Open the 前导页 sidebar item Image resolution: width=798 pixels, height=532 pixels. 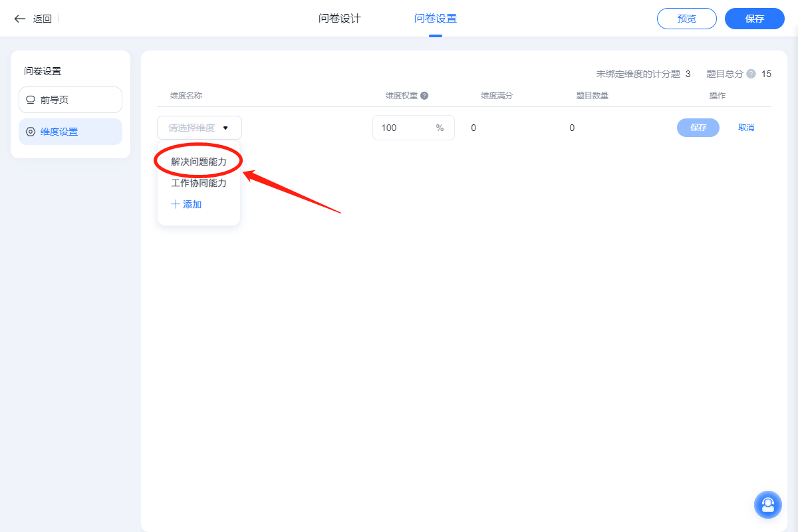(70, 100)
